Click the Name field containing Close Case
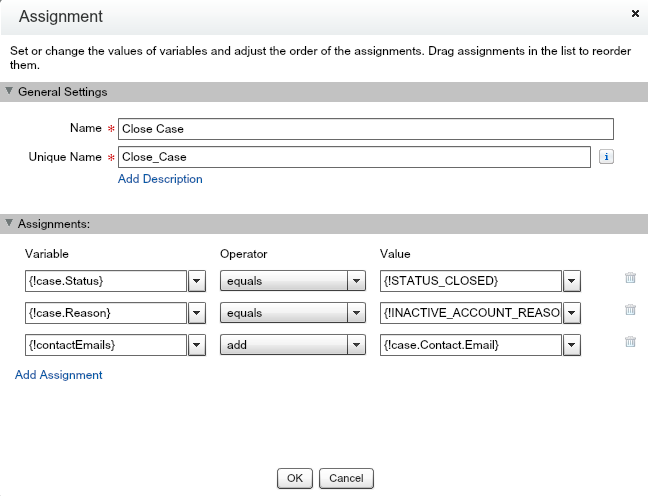This screenshot has height=496, width=648. click(x=364, y=129)
